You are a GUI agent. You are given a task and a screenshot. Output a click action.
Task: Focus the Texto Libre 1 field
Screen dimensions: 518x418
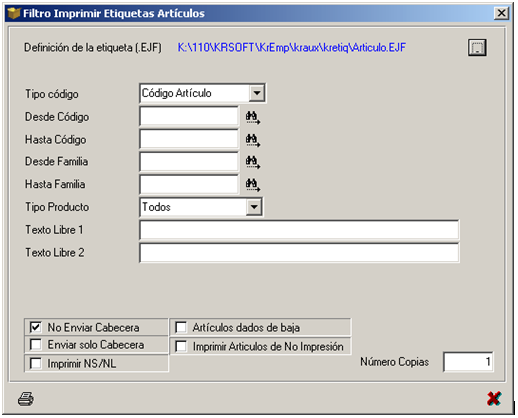(299, 230)
